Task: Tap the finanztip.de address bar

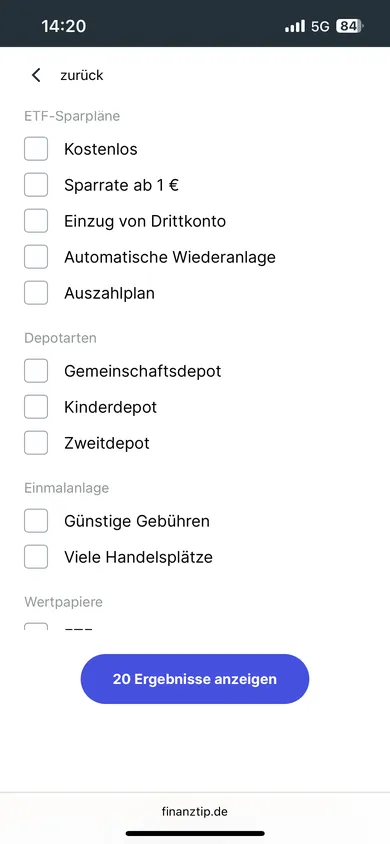Action: [x=195, y=811]
